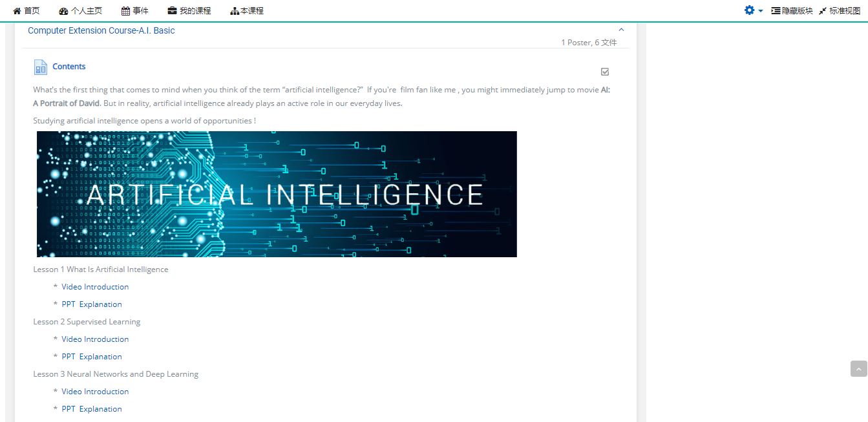Click 隐藏版块 to hide blocks
Image resolution: width=868 pixels, height=422 pixels.
pos(792,11)
